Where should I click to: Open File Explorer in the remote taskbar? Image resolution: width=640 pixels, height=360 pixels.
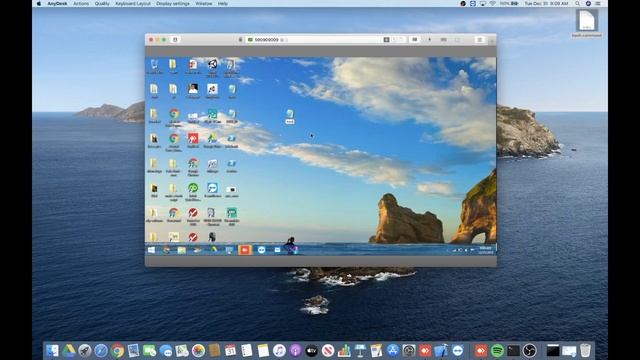[x=182, y=250]
